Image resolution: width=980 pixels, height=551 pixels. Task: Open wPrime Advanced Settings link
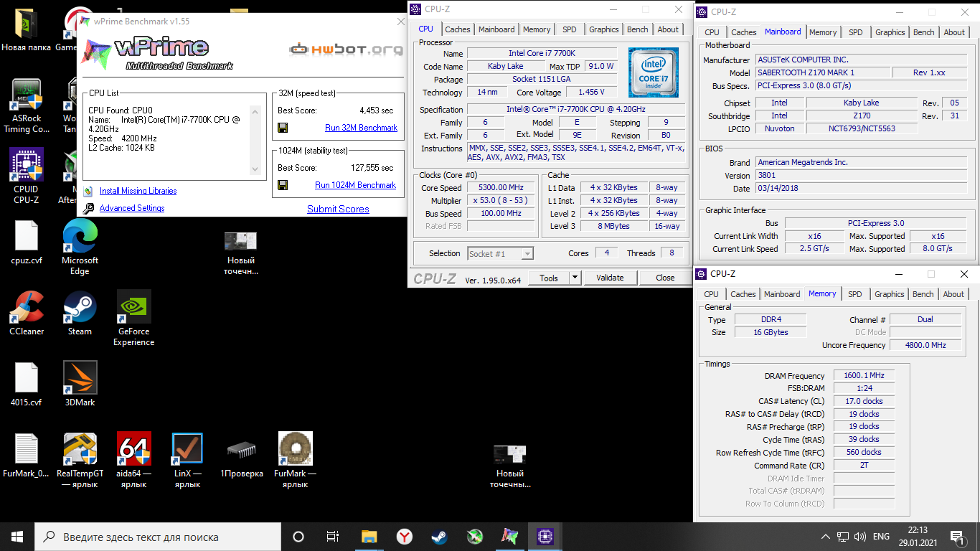[132, 208]
